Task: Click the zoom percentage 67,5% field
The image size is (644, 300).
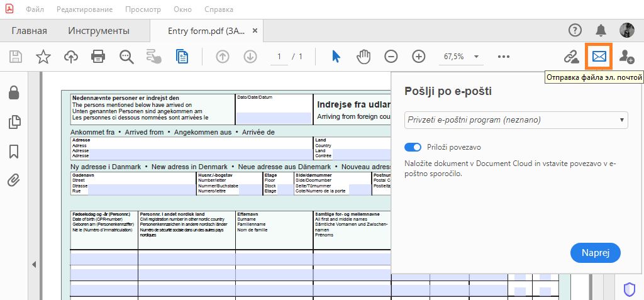Action: point(453,57)
